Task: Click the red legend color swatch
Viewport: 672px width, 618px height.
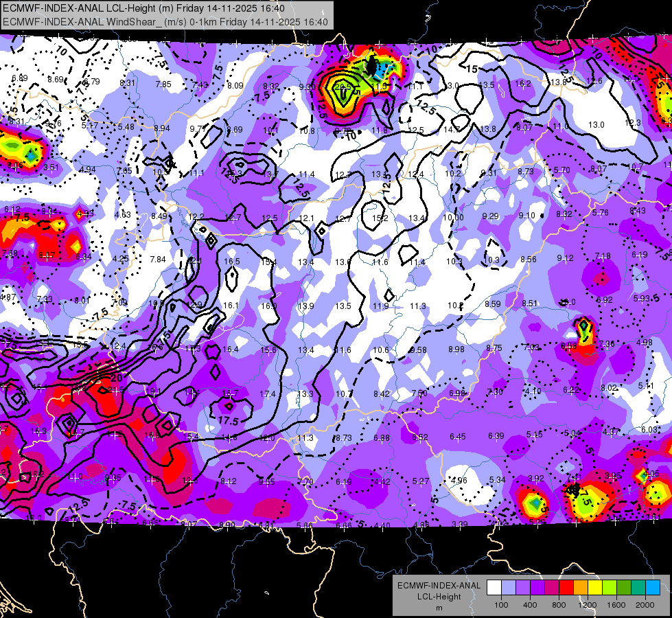Action: tap(566, 588)
